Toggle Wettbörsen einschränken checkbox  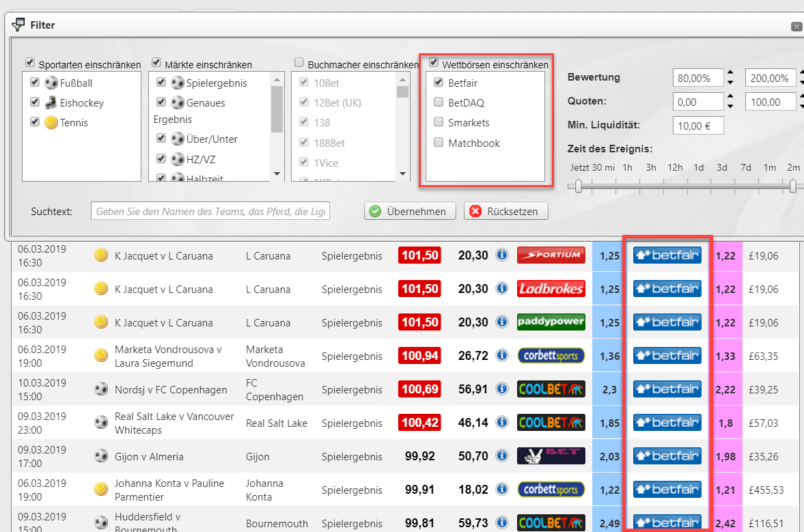tap(434, 63)
